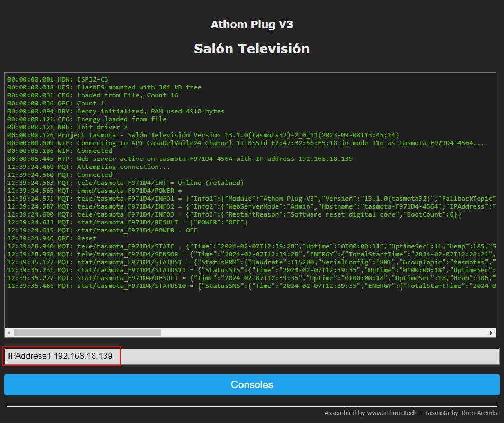Click the right arrow of the horizontal scrollbar
The width and height of the screenshot is (504, 423).
[x=491, y=333]
